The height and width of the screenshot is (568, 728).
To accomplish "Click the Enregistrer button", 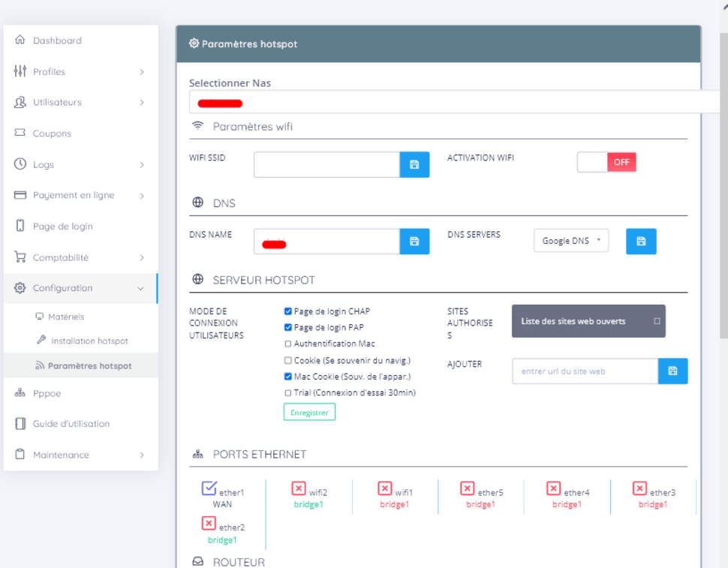I will click(x=309, y=412).
